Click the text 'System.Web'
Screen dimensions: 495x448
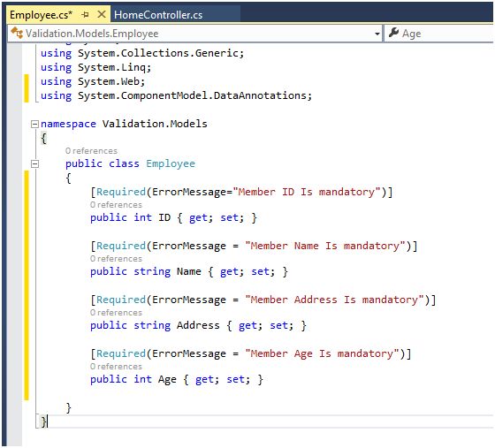pos(109,81)
